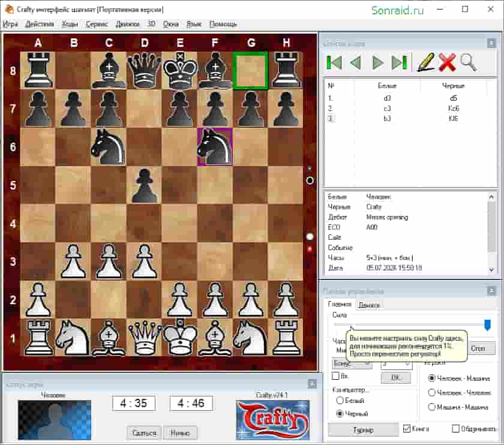Click the black queen on d8
Screen dimensions: 504x445
click(x=145, y=70)
